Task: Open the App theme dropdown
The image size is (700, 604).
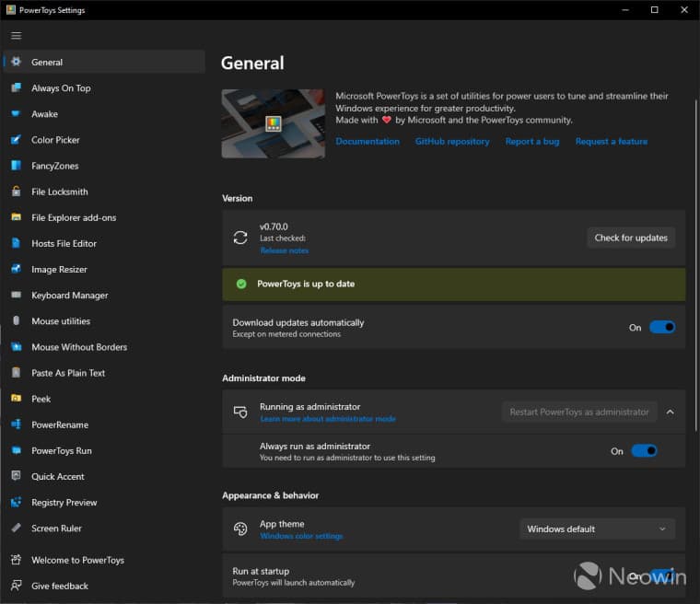Action: pyautogui.click(x=597, y=528)
